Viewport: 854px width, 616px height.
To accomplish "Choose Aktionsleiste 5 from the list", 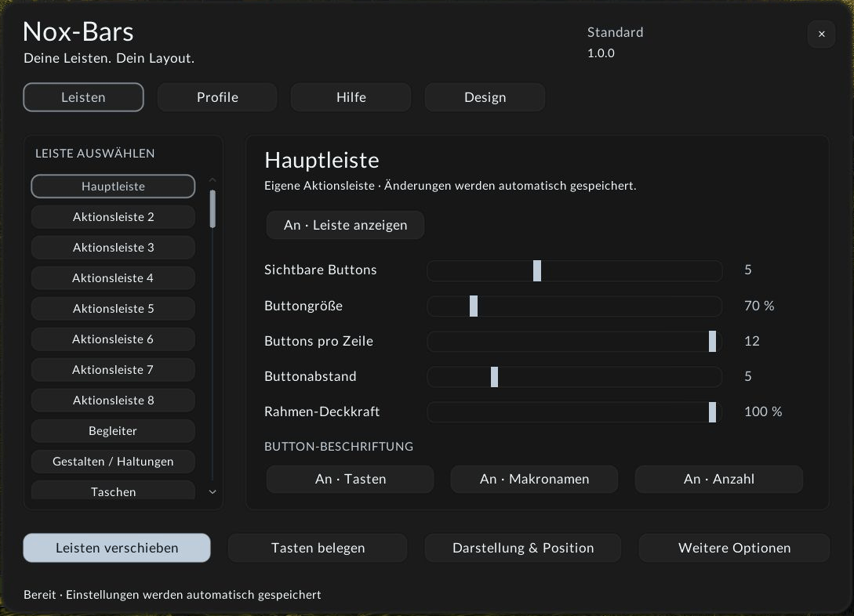I will pos(113,308).
